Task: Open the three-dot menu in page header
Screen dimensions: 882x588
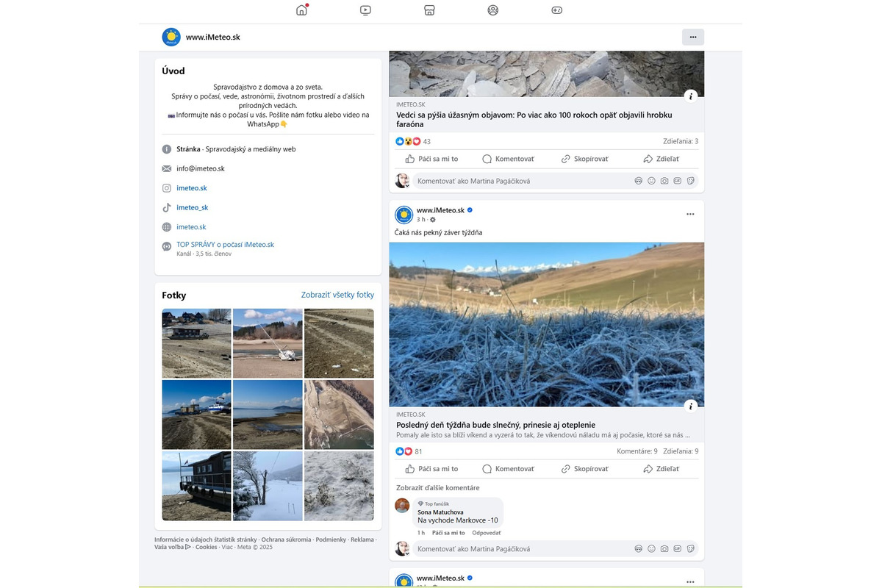Action: pyautogui.click(x=692, y=37)
